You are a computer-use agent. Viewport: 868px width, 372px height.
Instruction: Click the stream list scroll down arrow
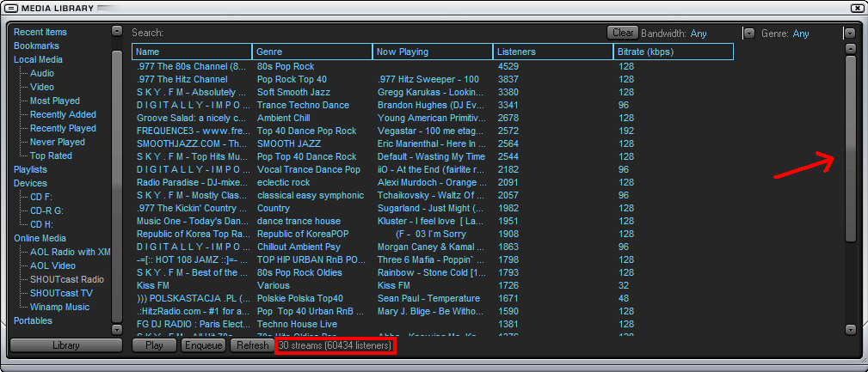tap(851, 329)
